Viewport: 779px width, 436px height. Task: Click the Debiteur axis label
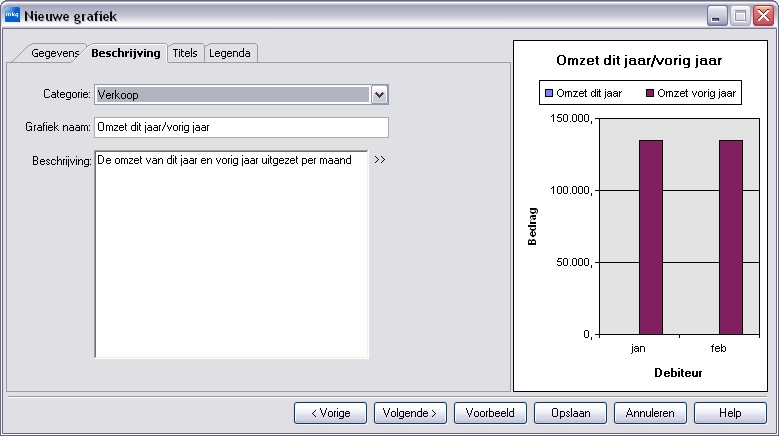(678, 373)
